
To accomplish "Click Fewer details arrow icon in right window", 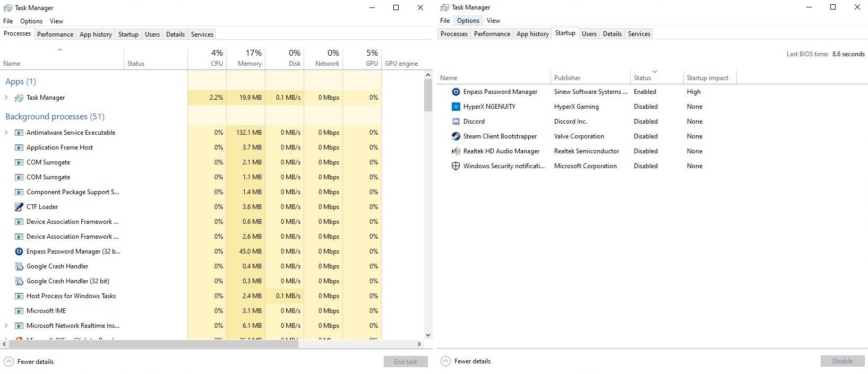I will [x=445, y=361].
